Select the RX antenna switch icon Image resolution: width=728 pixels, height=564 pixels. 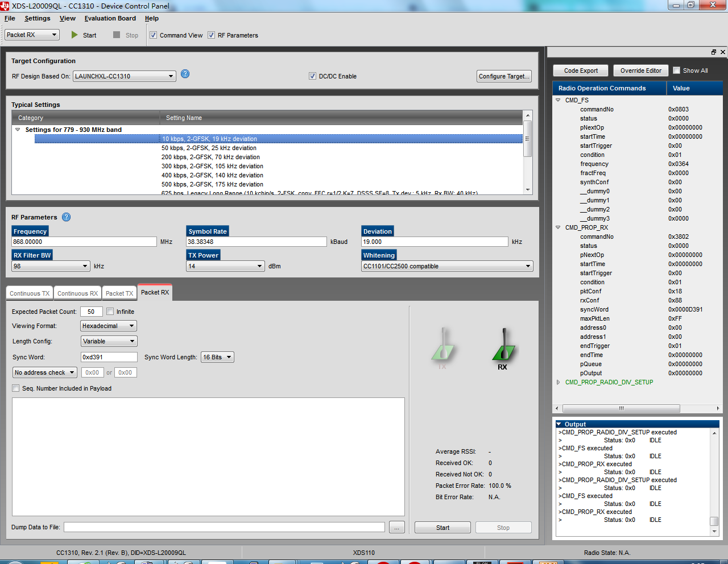coord(503,348)
